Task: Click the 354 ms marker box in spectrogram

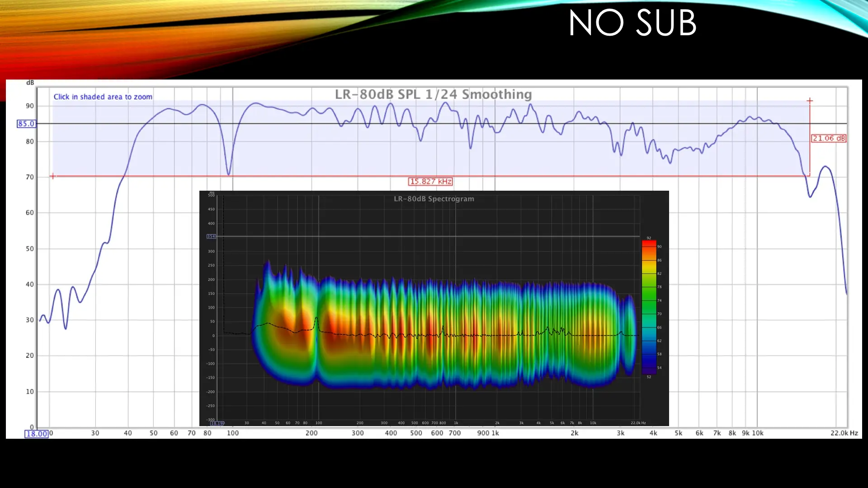Action: click(211, 236)
